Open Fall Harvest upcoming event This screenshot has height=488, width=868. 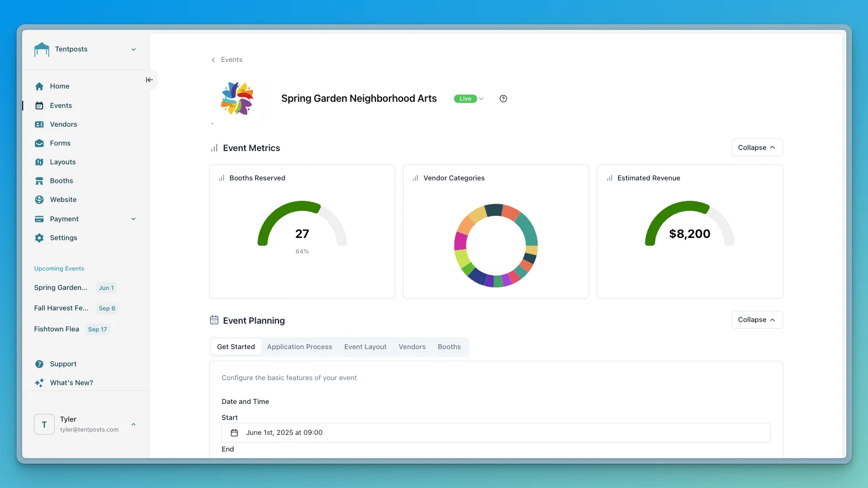(x=61, y=308)
